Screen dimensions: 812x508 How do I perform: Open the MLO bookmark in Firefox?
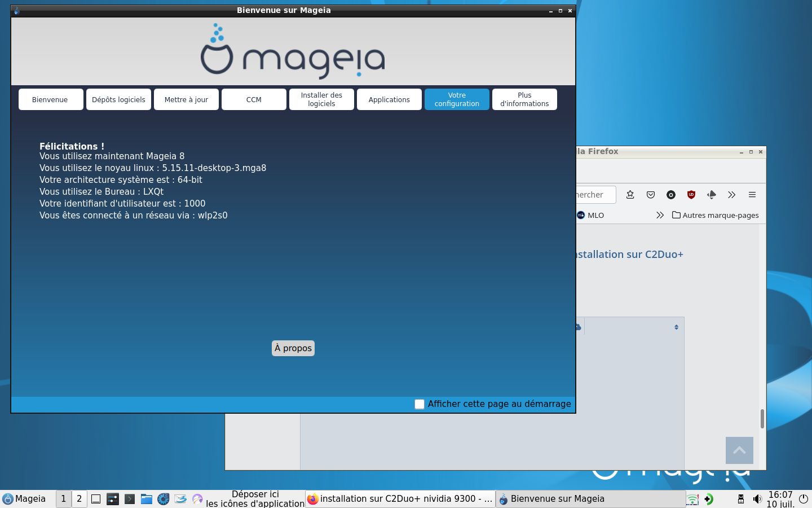(590, 215)
